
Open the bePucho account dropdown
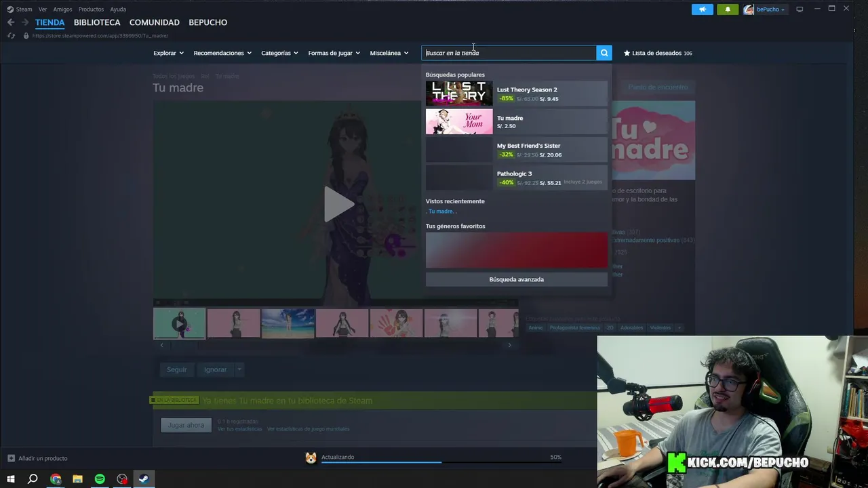point(771,9)
